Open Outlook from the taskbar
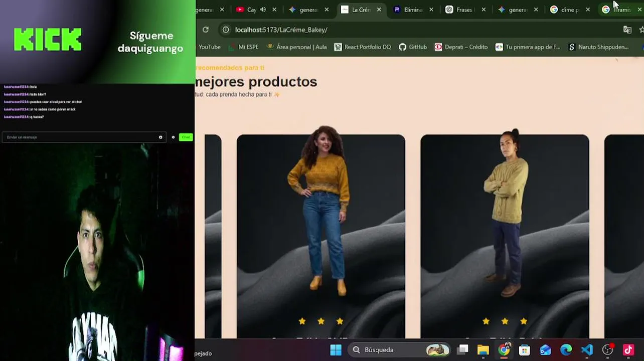 pos(545,350)
